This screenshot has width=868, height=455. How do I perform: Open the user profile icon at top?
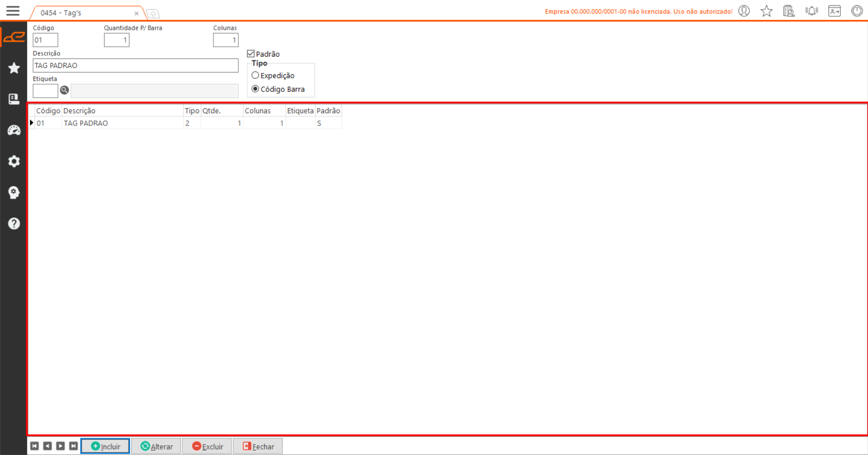[x=744, y=11]
